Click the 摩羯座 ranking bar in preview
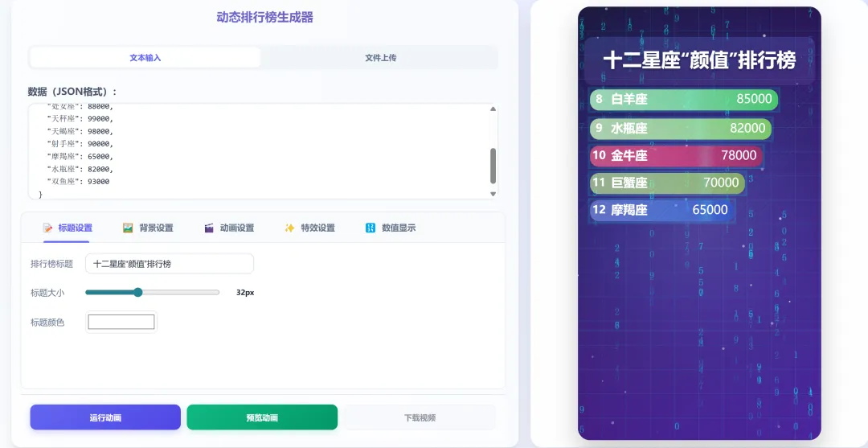868x448 pixels. [662, 210]
